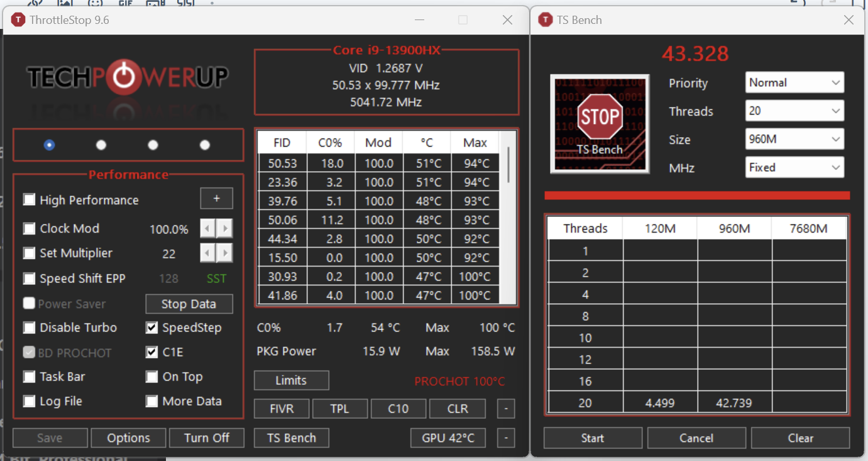The width and height of the screenshot is (868, 461).
Task: Enable the More Data checkbox
Action: coord(151,401)
